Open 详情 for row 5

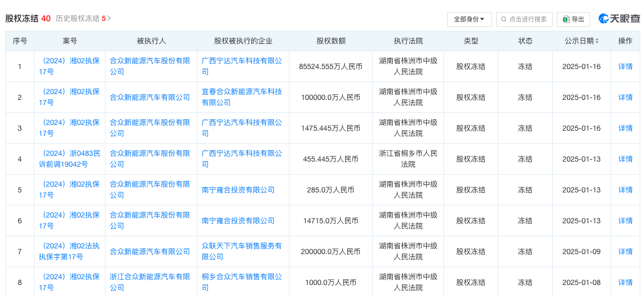point(625,190)
